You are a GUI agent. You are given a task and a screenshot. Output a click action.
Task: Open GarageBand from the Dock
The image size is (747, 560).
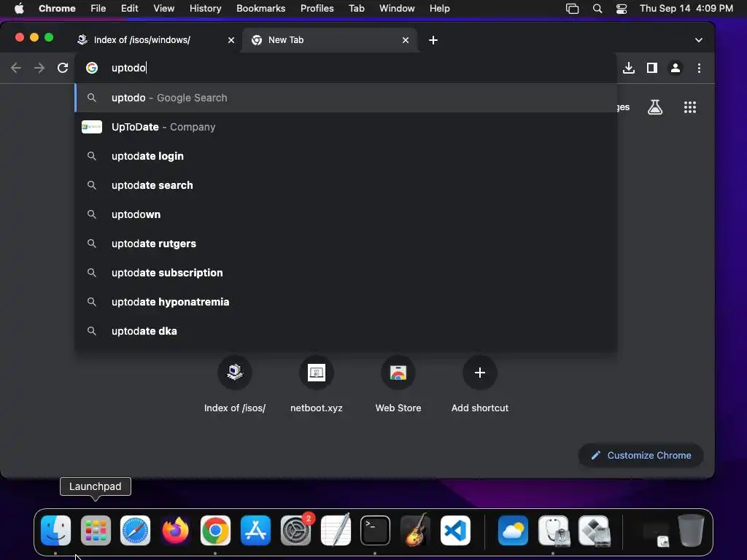[415, 531]
